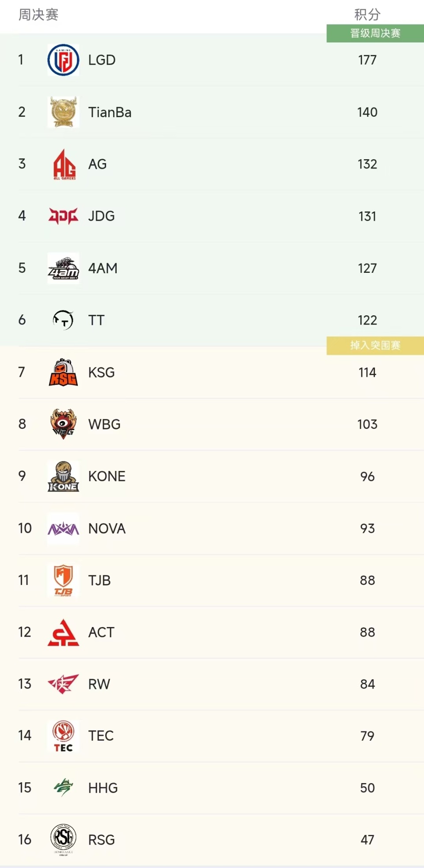Tap the 积分 column header
This screenshot has width=424, height=868.
point(367,15)
